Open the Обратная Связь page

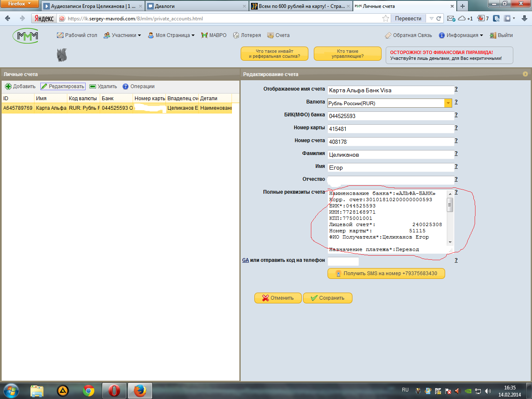click(409, 35)
